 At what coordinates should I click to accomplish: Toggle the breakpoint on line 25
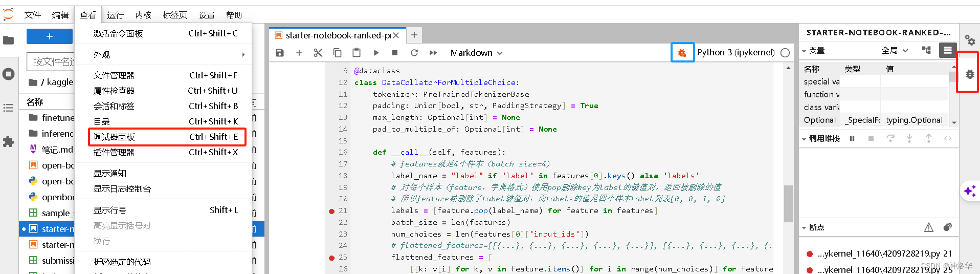point(331,258)
